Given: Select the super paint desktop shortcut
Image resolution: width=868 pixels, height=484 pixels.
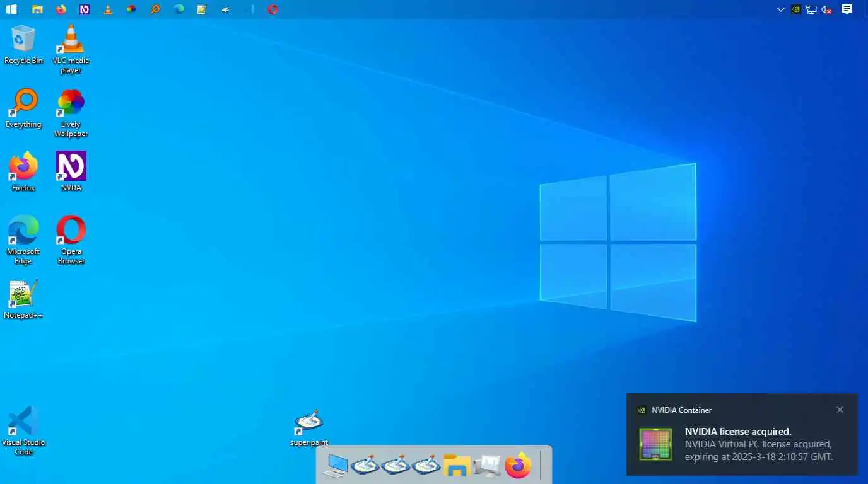Looking at the screenshot, I should tap(309, 429).
